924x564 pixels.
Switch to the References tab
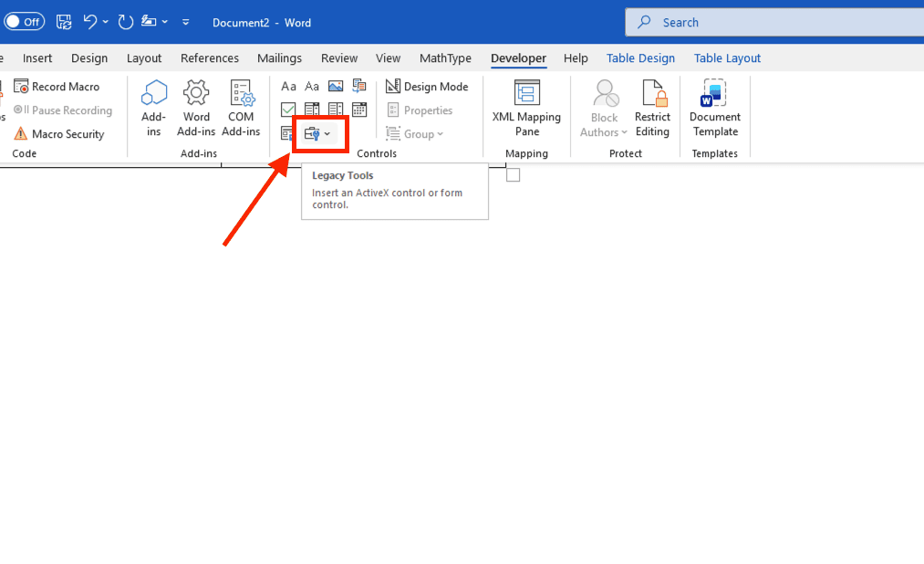tap(210, 58)
